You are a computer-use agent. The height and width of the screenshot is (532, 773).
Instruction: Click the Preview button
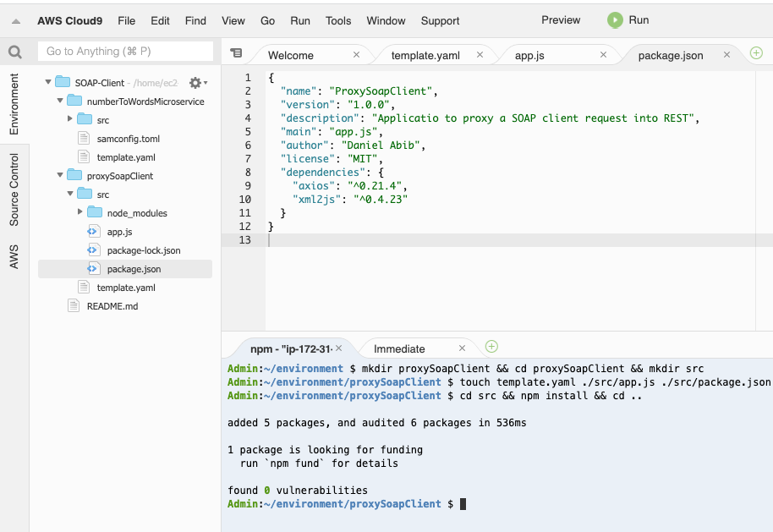[561, 20]
